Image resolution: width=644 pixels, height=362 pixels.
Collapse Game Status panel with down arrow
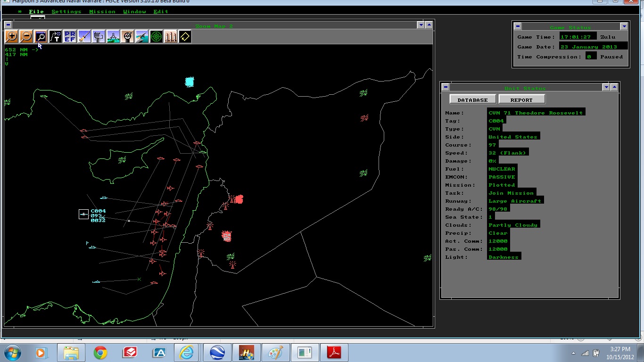pyautogui.click(x=624, y=27)
